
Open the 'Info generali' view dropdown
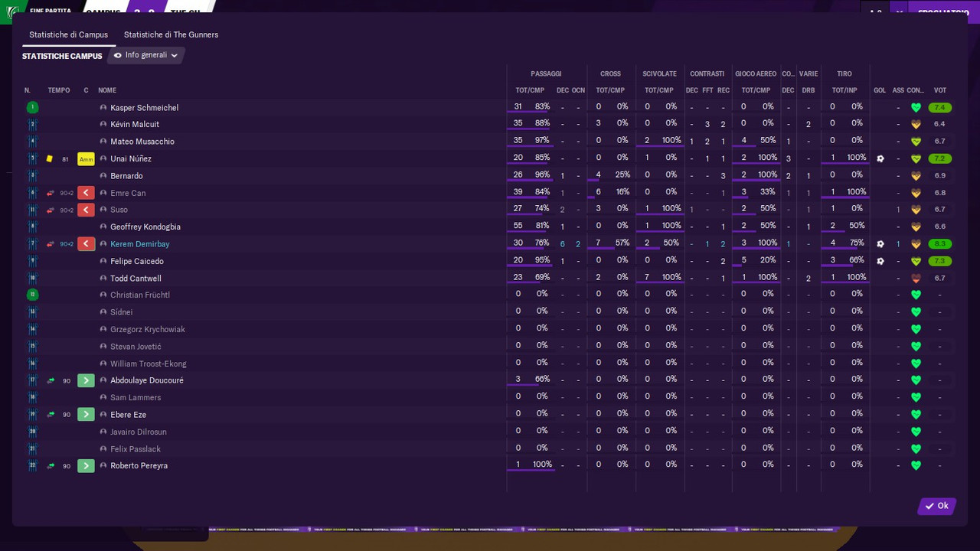[146, 55]
